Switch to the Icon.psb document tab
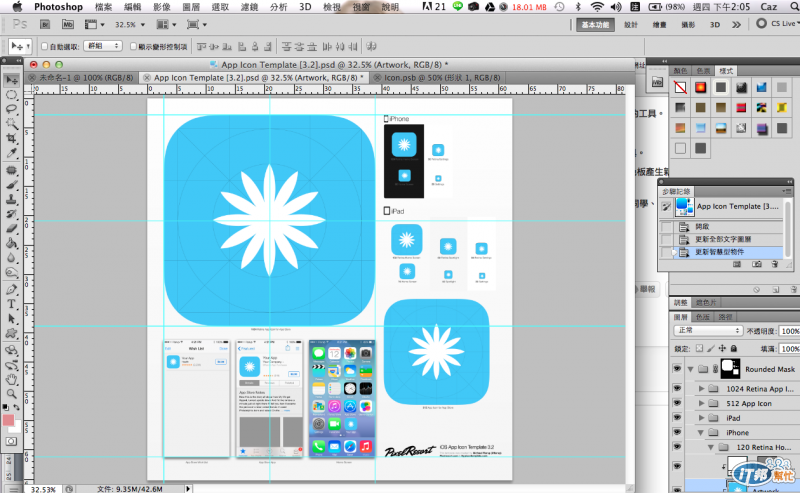Viewport: 800px width, 493px height. 437,78
